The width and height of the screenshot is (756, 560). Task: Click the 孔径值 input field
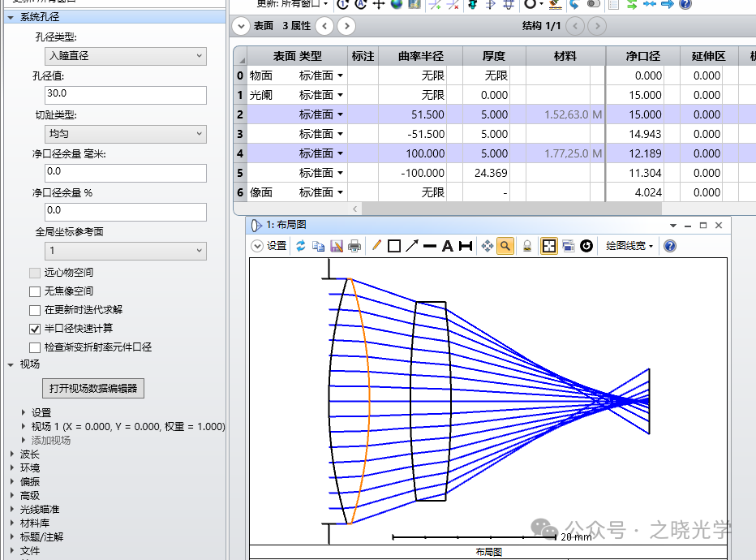tap(126, 95)
